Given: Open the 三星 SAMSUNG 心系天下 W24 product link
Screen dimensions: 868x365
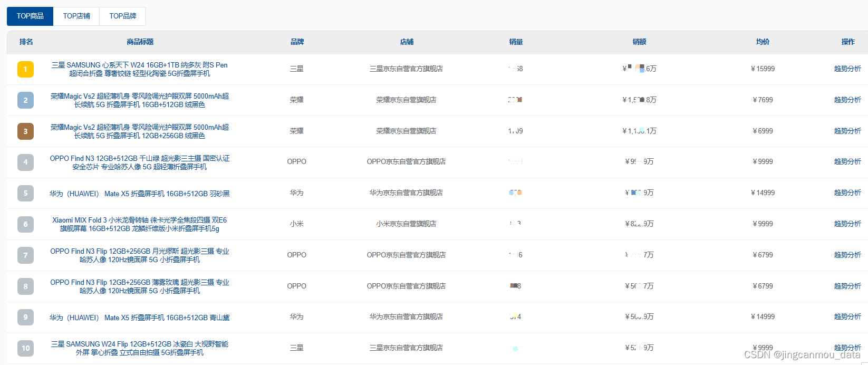Looking at the screenshot, I should pyautogui.click(x=140, y=69).
